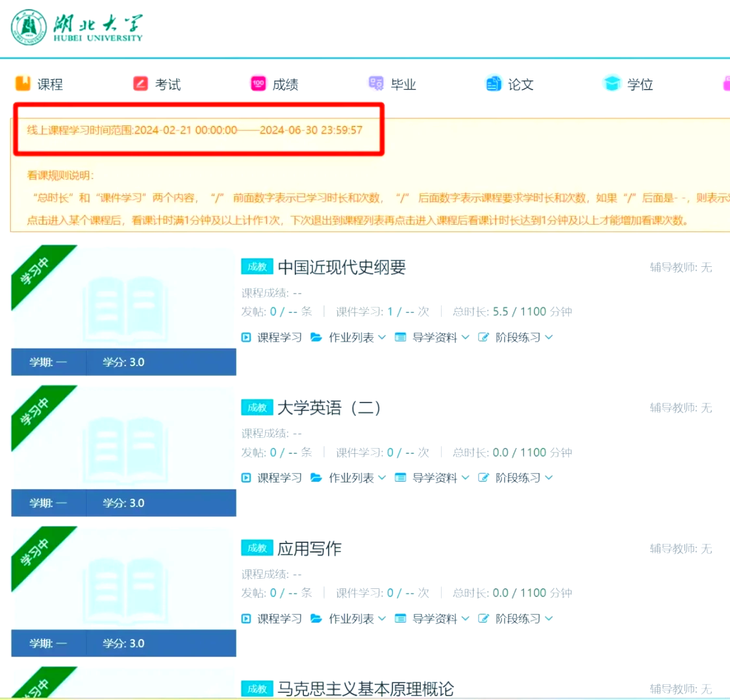Switch to the 考试 tab
The width and height of the screenshot is (730, 700).
(x=157, y=84)
